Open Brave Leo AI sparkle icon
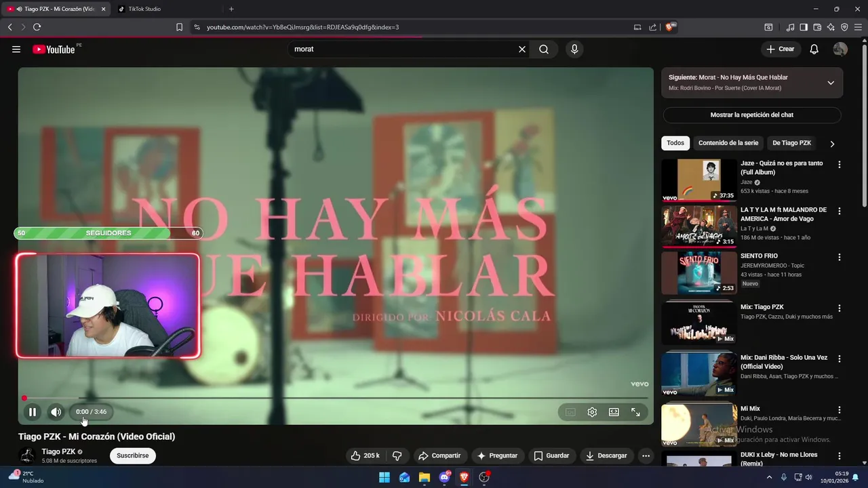Image resolution: width=868 pixels, height=488 pixels. 831,27
